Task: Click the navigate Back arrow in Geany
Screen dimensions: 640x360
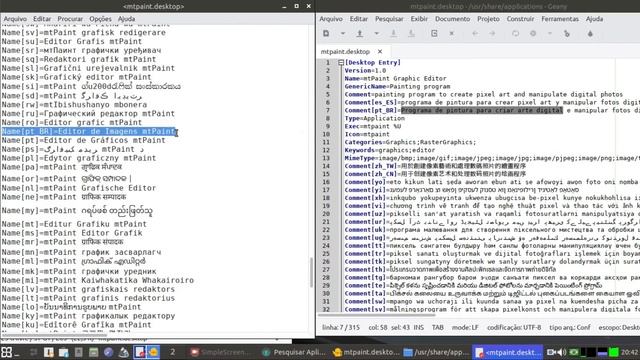Action: pyautogui.click(x=475, y=33)
